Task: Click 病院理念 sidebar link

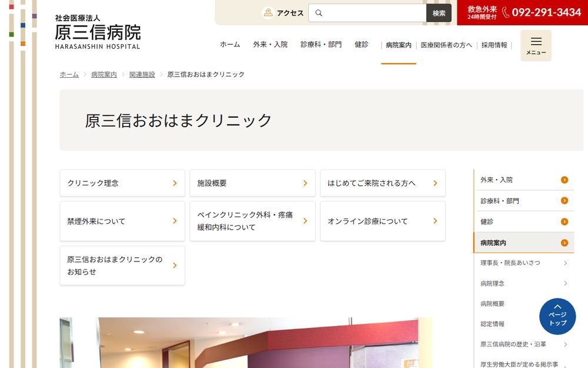Action: (x=492, y=283)
